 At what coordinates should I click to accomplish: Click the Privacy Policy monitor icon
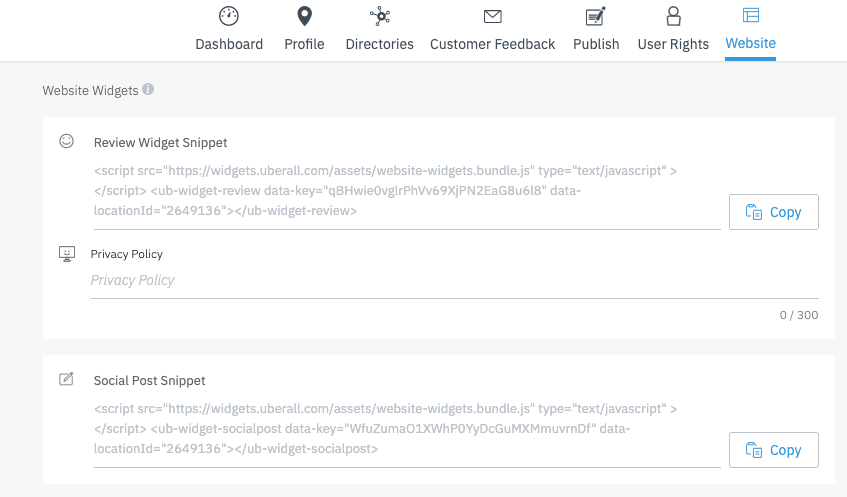click(67, 254)
